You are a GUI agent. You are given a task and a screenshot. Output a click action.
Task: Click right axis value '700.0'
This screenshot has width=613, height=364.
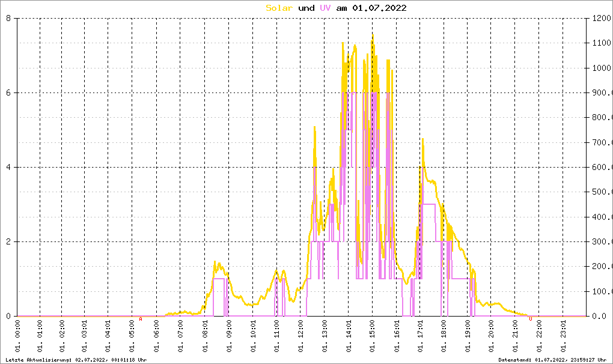(602, 142)
